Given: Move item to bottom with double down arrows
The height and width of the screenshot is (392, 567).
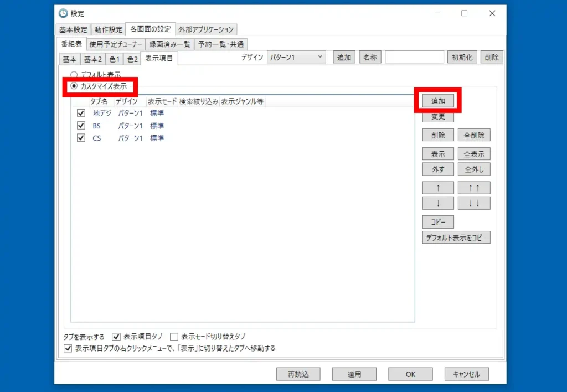Looking at the screenshot, I should click(474, 203).
